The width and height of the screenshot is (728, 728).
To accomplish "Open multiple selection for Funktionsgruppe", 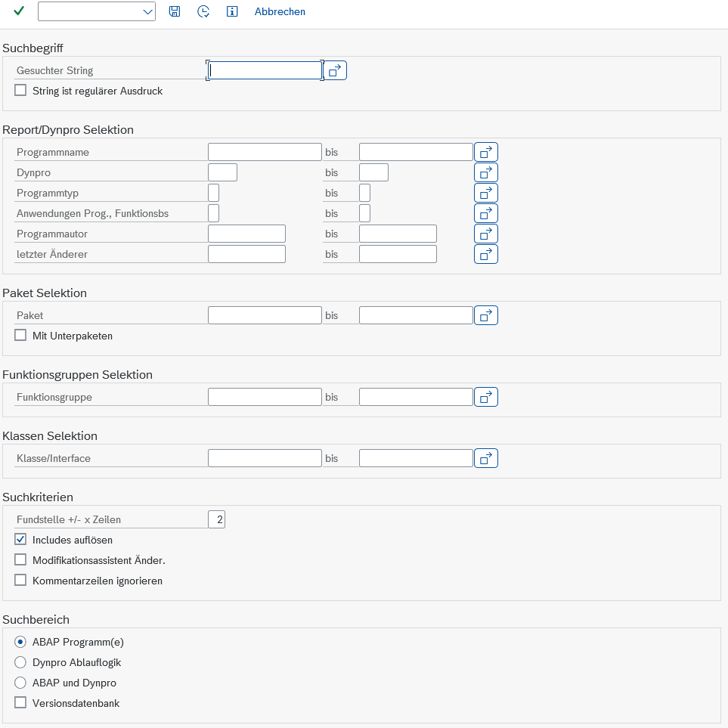I will 486,397.
